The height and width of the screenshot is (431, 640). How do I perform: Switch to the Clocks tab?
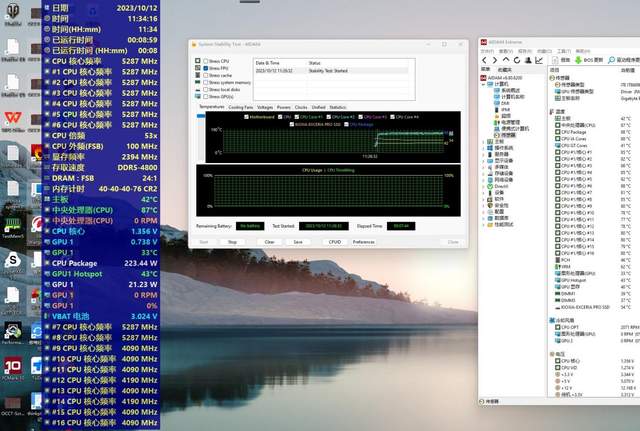coord(301,107)
